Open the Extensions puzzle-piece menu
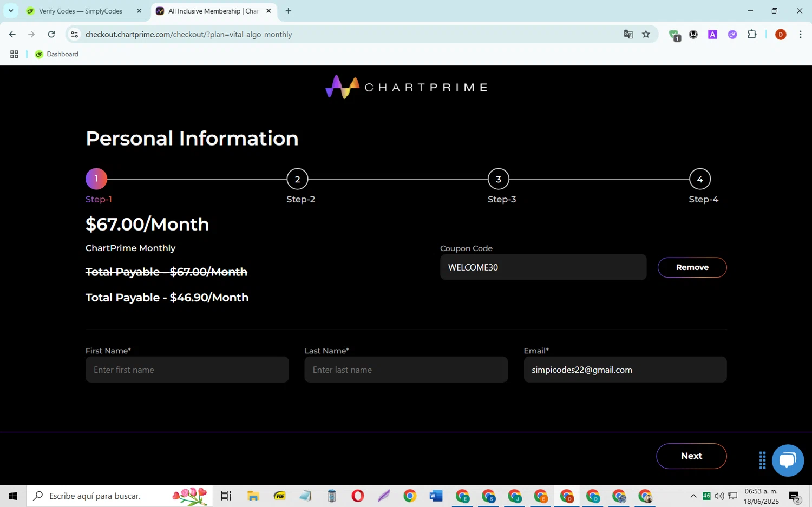The height and width of the screenshot is (507, 812). pyautogui.click(x=752, y=34)
